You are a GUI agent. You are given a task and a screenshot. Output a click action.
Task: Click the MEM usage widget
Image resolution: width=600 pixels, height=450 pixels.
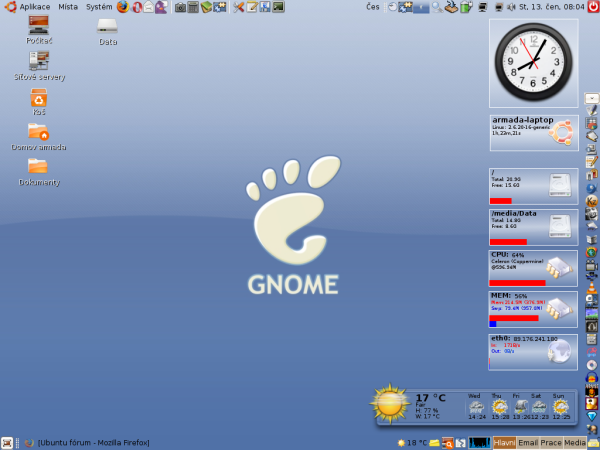click(533, 309)
